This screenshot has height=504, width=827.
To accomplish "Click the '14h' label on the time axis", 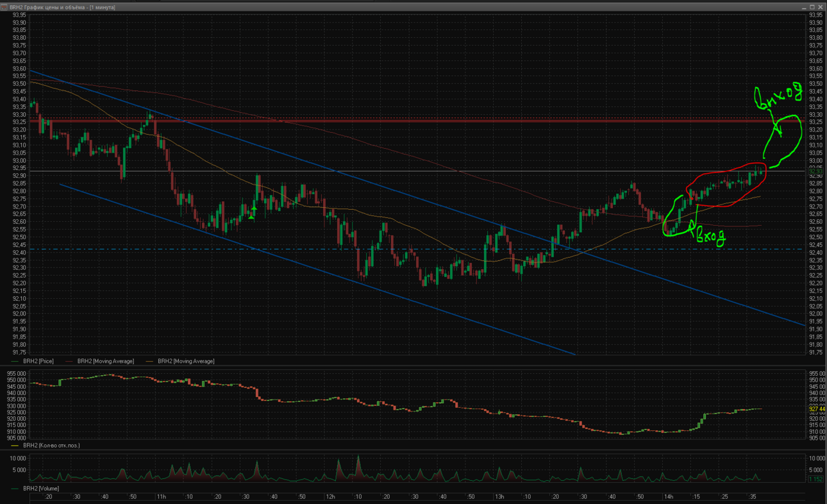I will point(668,497).
